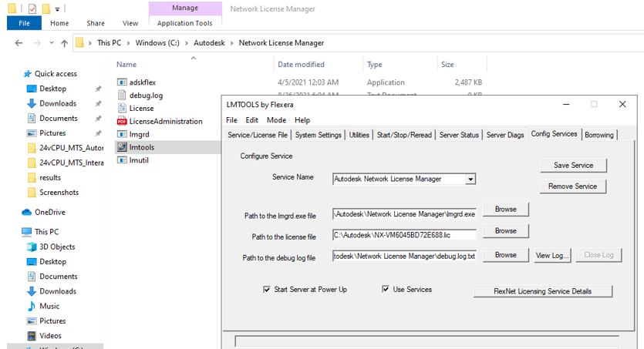
Task: Select the lmgrd file
Action: point(139,134)
